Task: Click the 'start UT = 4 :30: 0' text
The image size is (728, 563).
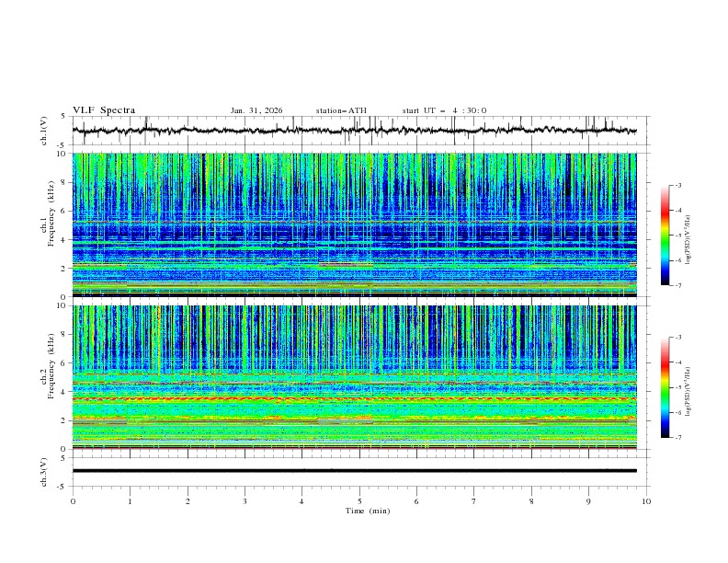Action: tap(444, 110)
